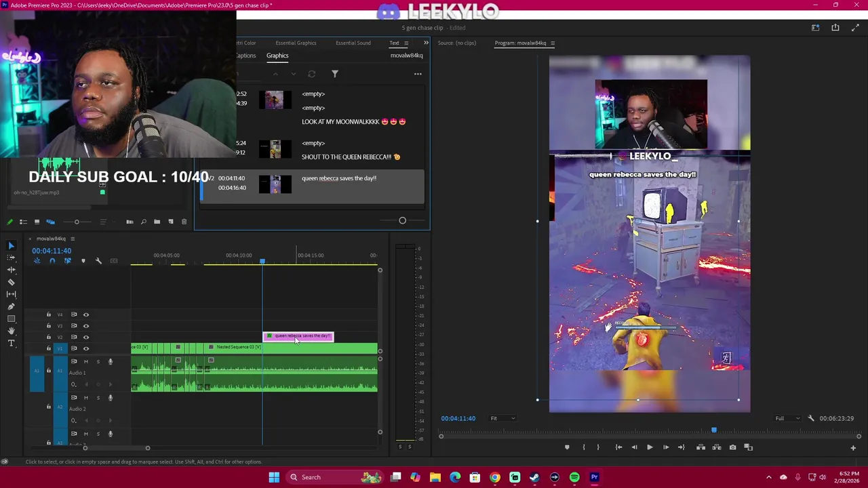Mute the Audio 2 track

pos(86,397)
